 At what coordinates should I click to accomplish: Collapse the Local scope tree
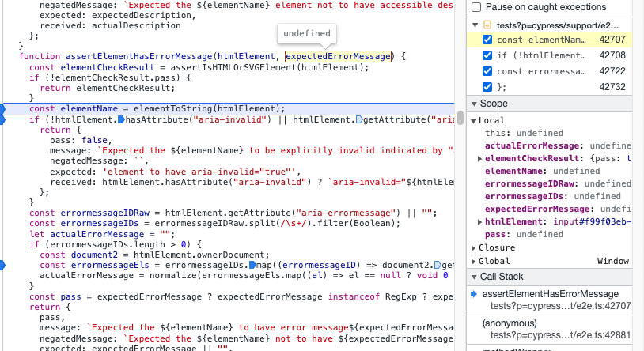coord(474,121)
